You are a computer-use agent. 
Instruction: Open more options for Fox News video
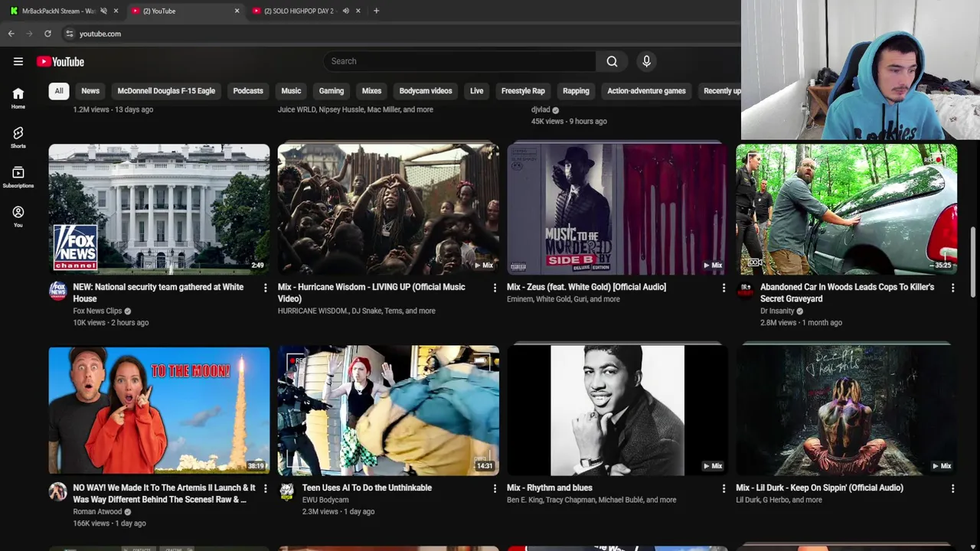pos(266,288)
